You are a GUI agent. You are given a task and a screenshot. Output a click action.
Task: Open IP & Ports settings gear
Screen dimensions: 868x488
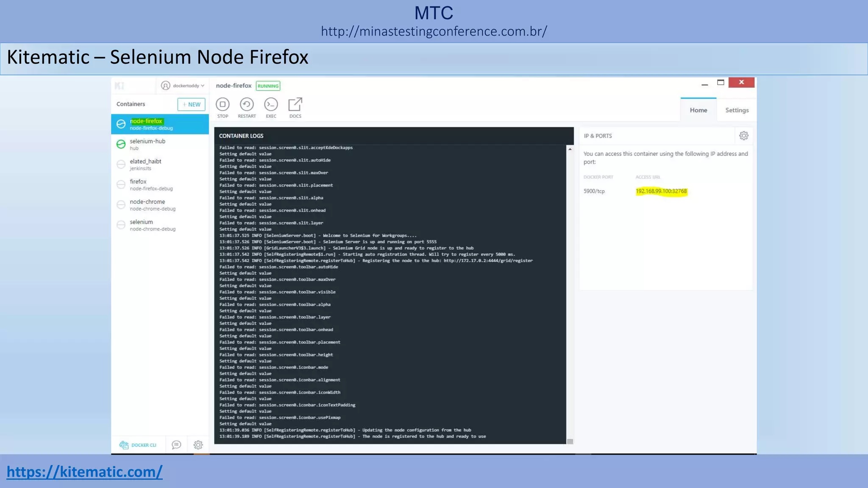click(744, 136)
